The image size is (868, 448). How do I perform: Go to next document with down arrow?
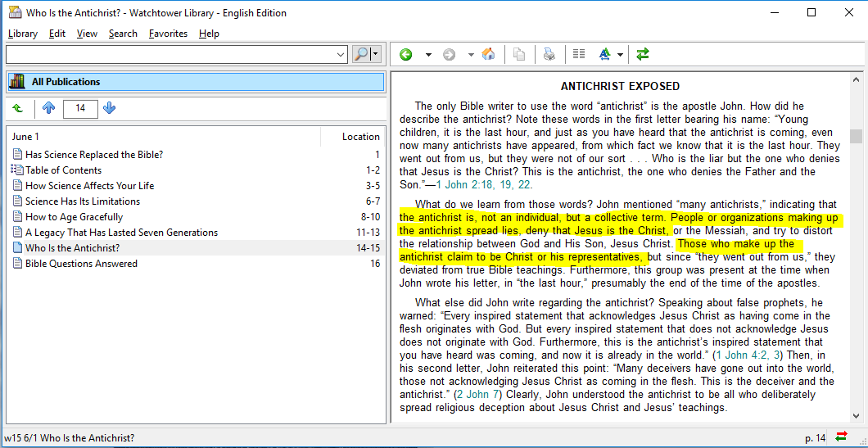[x=110, y=108]
